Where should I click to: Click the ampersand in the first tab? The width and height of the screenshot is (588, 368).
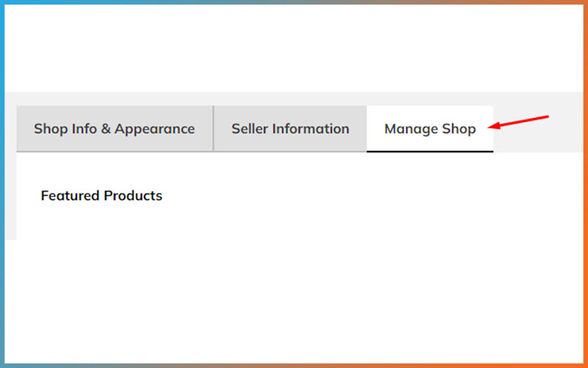[x=106, y=129]
